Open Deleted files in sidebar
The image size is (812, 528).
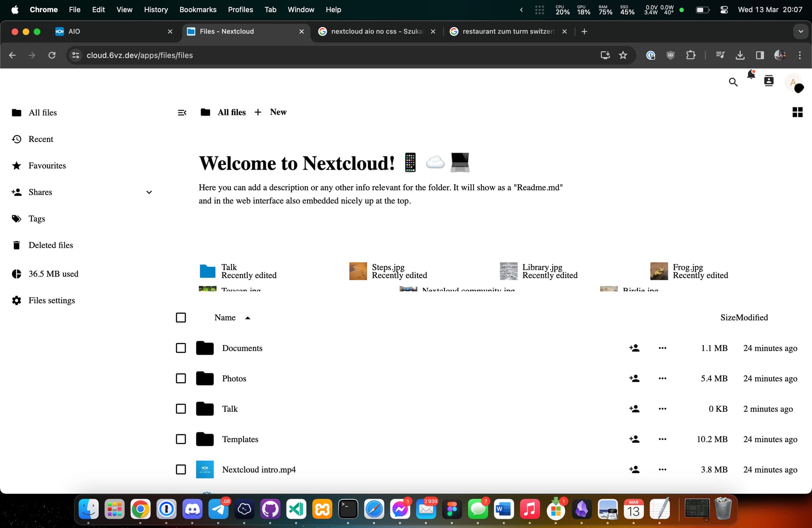point(51,245)
